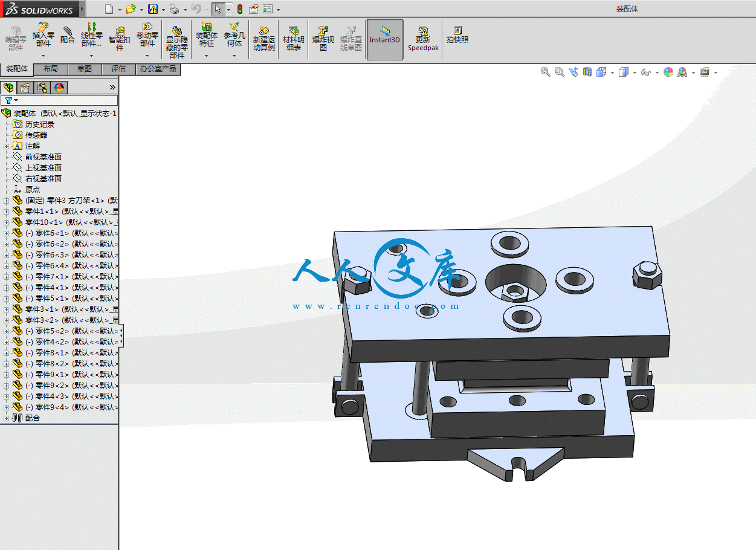Switch to the 布局 tab
This screenshot has height=550, width=756.
click(x=51, y=69)
